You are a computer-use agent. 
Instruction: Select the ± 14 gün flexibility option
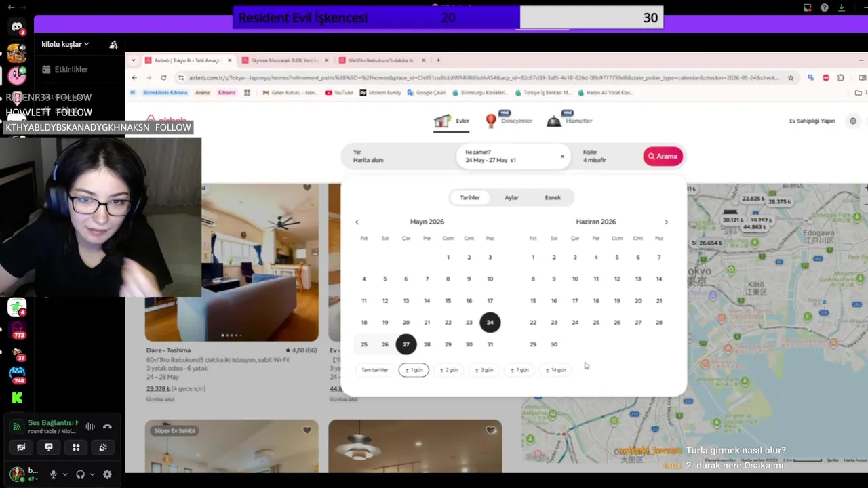pyautogui.click(x=556, y=370)
